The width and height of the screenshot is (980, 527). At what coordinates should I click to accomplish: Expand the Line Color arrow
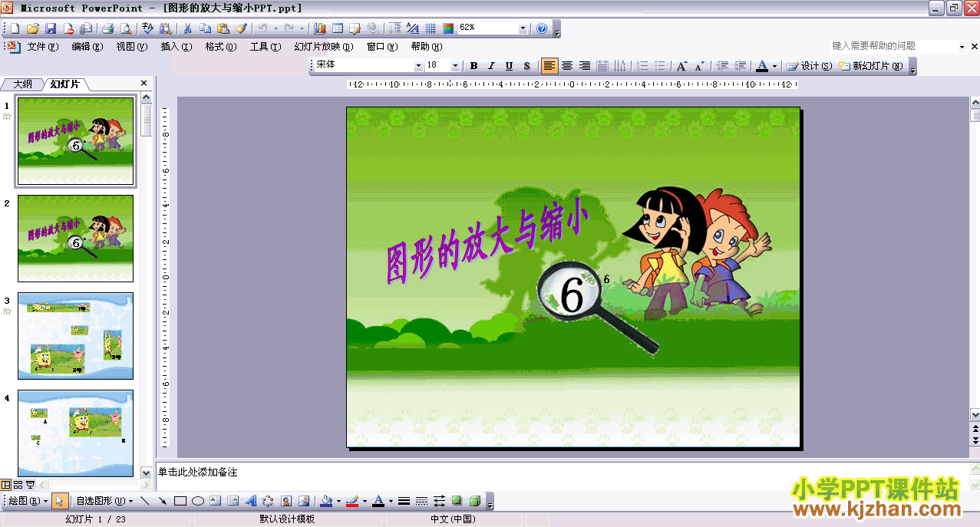tap(365, 501)
